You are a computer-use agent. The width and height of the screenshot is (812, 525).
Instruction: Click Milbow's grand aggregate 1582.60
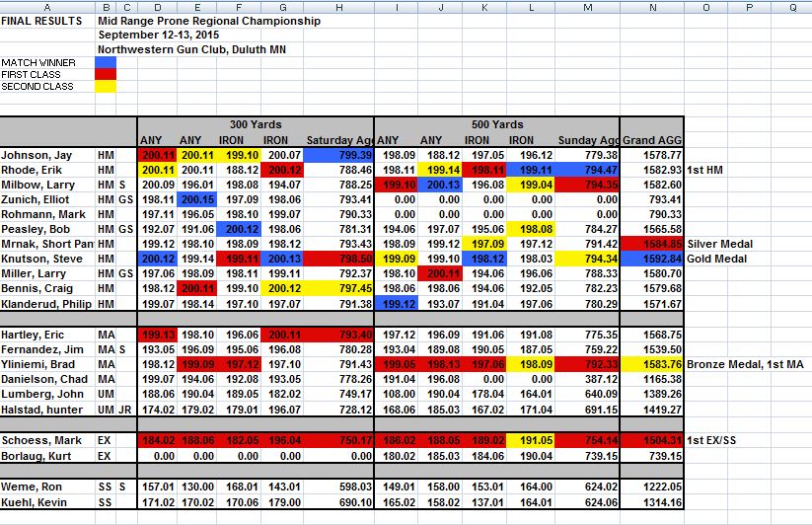coord(652,185)
